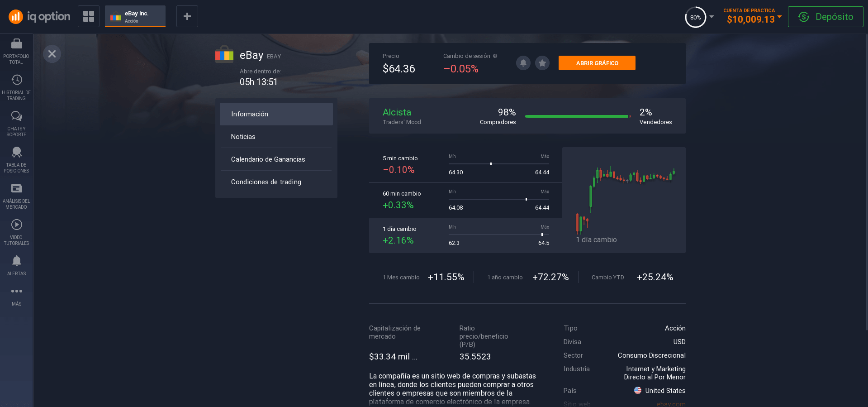The height and width of the screenshot is (407, 868).
Task: Click the traders' mood buyers bar
Action: pos(576,116)
